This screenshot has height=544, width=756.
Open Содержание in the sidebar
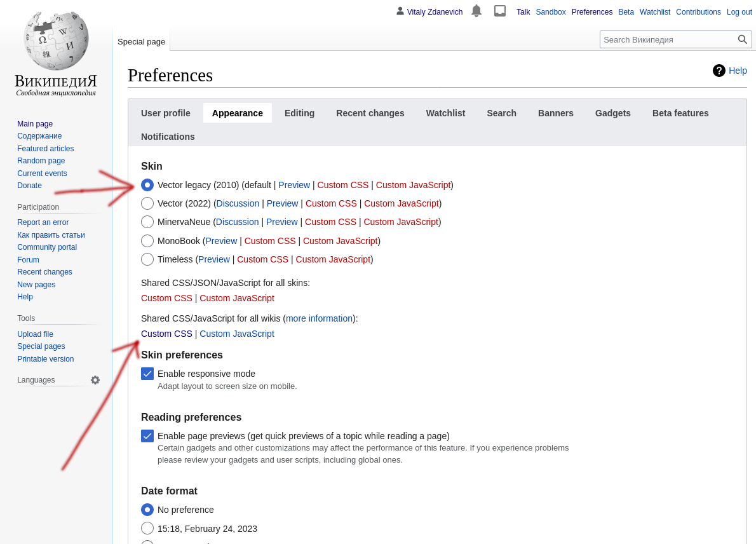tap(39, 136)
